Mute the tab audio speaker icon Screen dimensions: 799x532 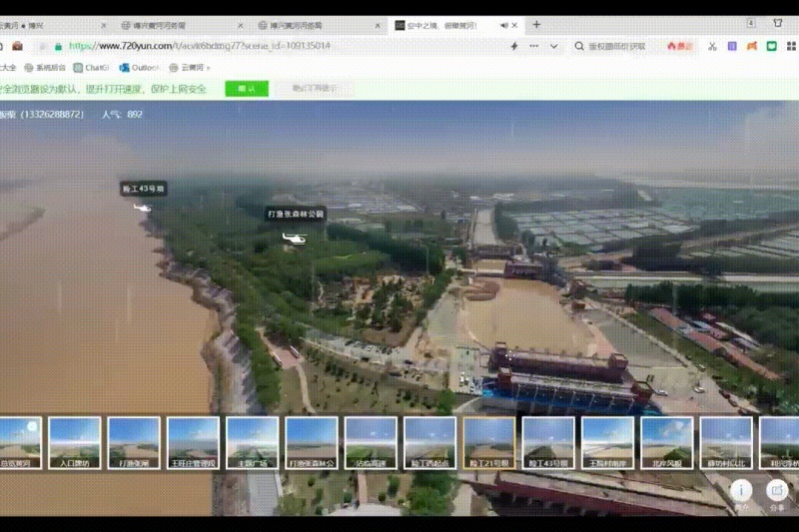pos(505,25)
